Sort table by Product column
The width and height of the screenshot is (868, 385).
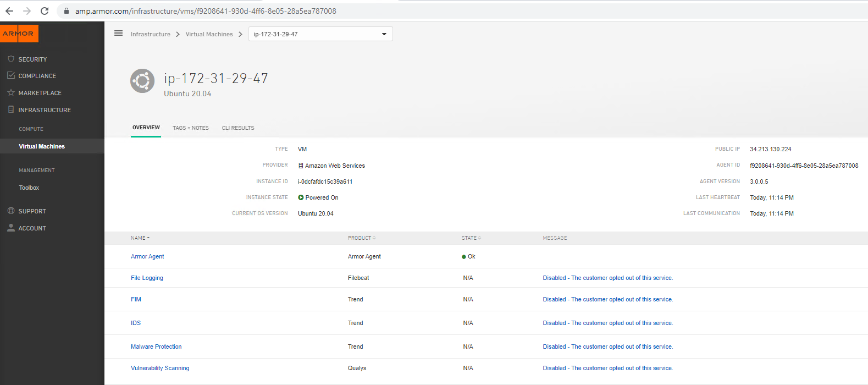[x=361, y=238]
